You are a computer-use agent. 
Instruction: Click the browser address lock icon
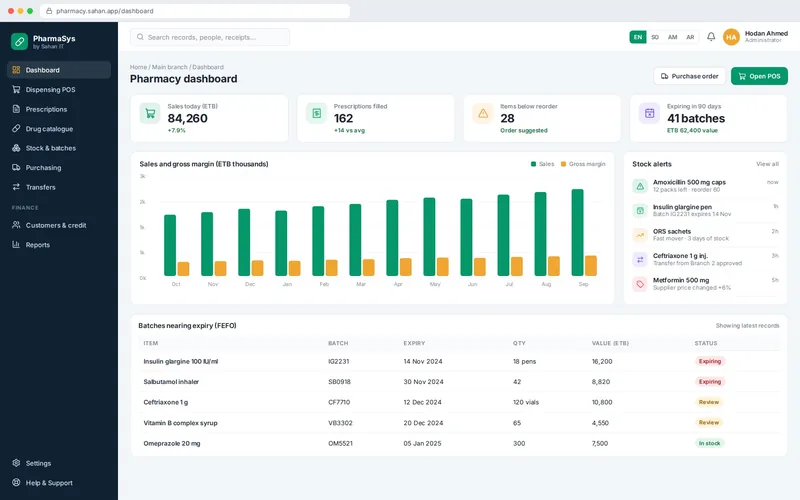tap(49, 11)
